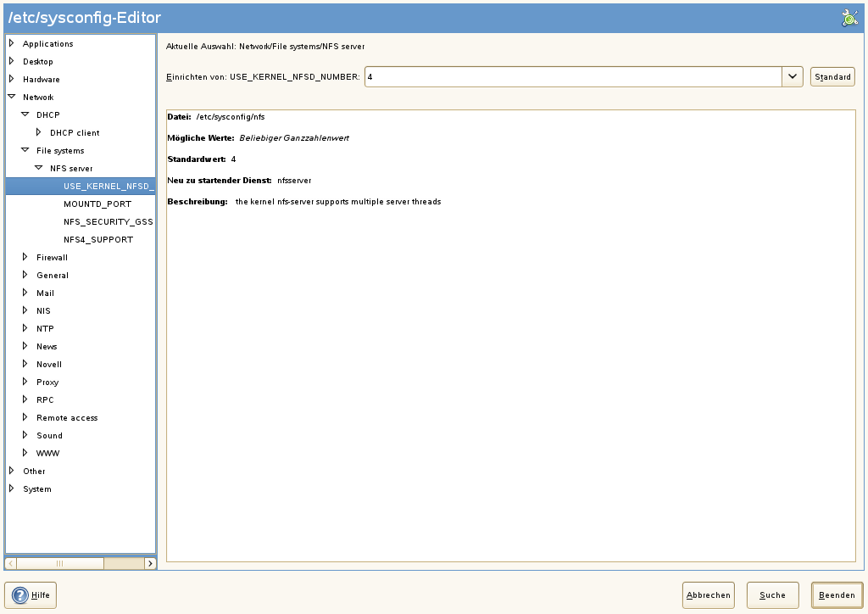Expand the Desktop tree node
The width and height of the screenshot is (868, 614).
12,61
